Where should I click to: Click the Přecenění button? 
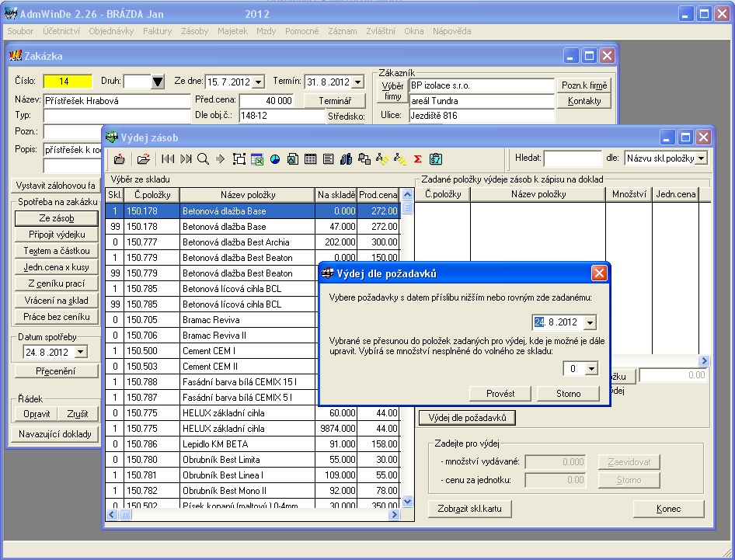(x=57, y=371)
